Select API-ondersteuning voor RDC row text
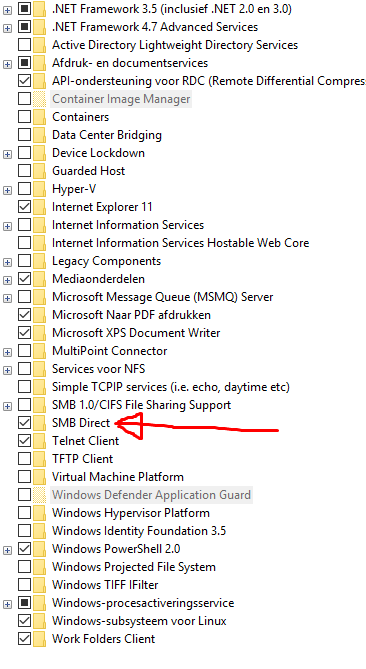This screenshot has height=669, width=366. 209,81
